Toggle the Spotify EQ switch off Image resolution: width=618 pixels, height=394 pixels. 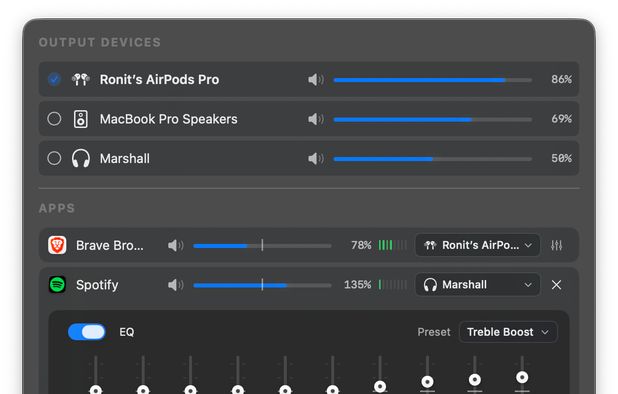pos(86,332)
